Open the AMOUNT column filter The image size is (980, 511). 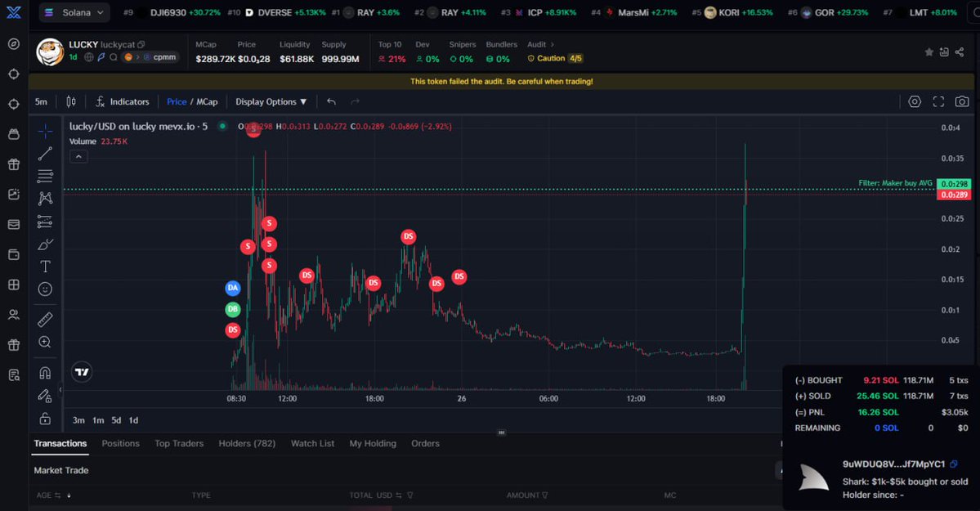click(545, 495)
